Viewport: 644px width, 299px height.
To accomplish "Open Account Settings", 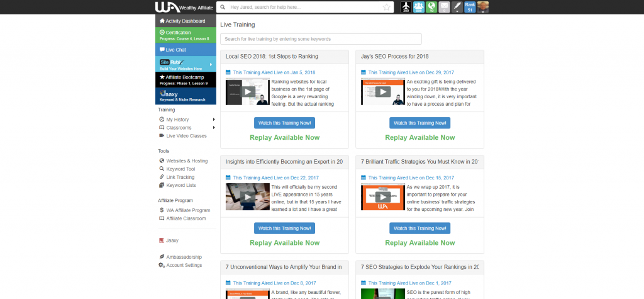I will [x=184, y=265].
